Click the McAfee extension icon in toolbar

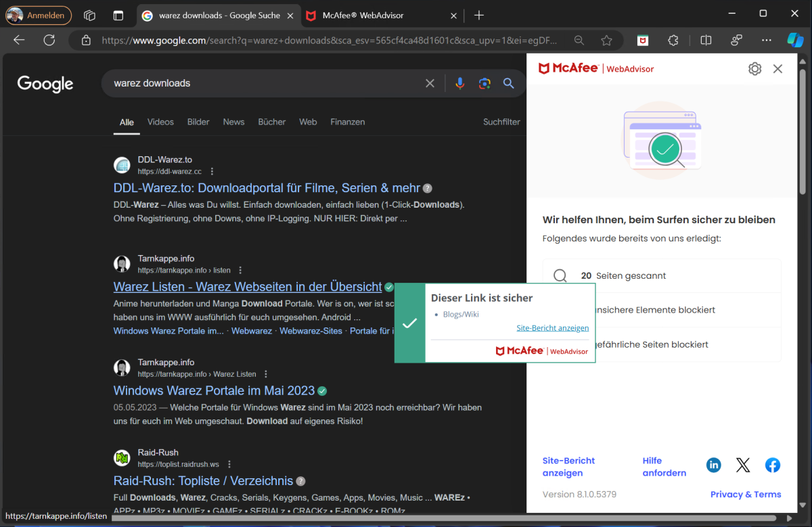pos(643,41)
